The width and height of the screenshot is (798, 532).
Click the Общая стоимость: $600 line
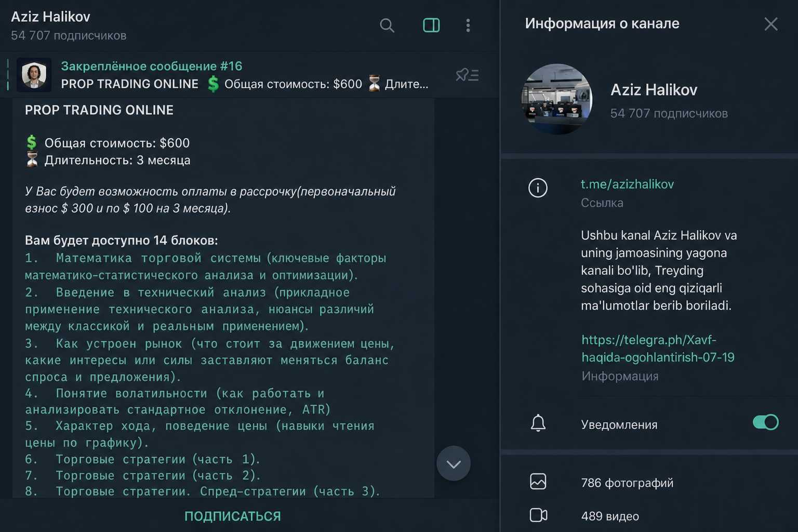pyautogui.click(x=108, y=143)
